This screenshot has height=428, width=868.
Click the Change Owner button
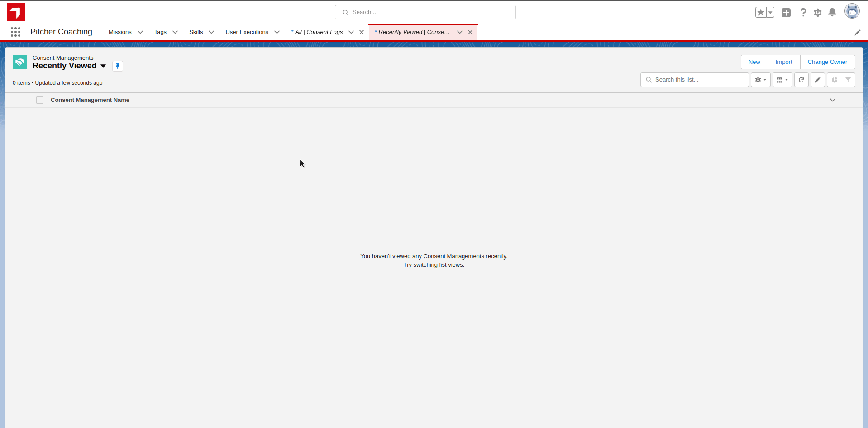coord(827,62)
